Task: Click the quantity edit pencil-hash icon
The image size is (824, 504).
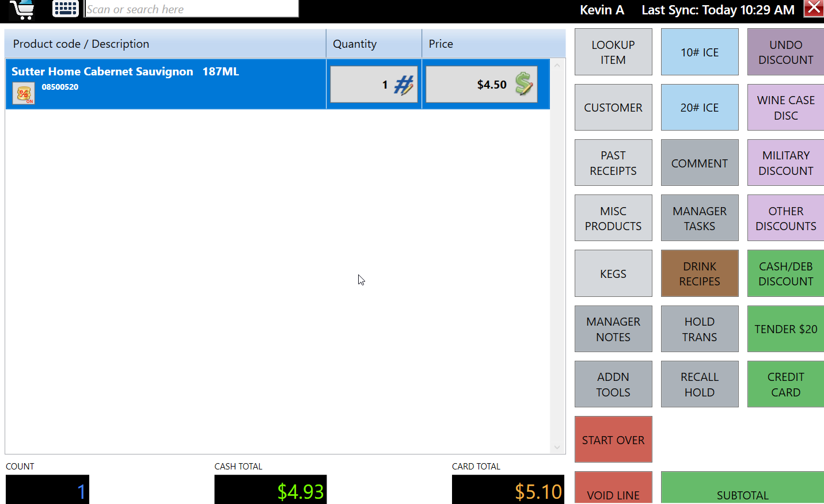Action: point(404,85)
